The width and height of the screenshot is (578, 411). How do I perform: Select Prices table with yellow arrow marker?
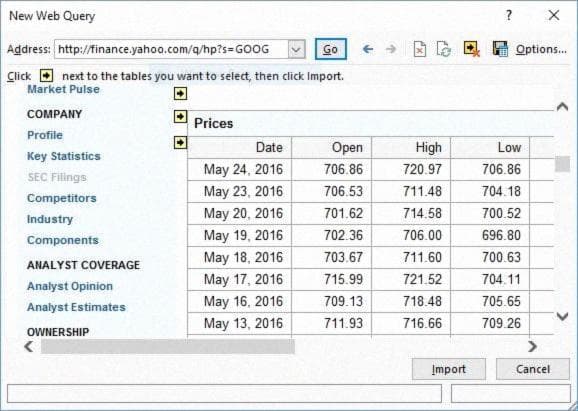pos(180,142)
